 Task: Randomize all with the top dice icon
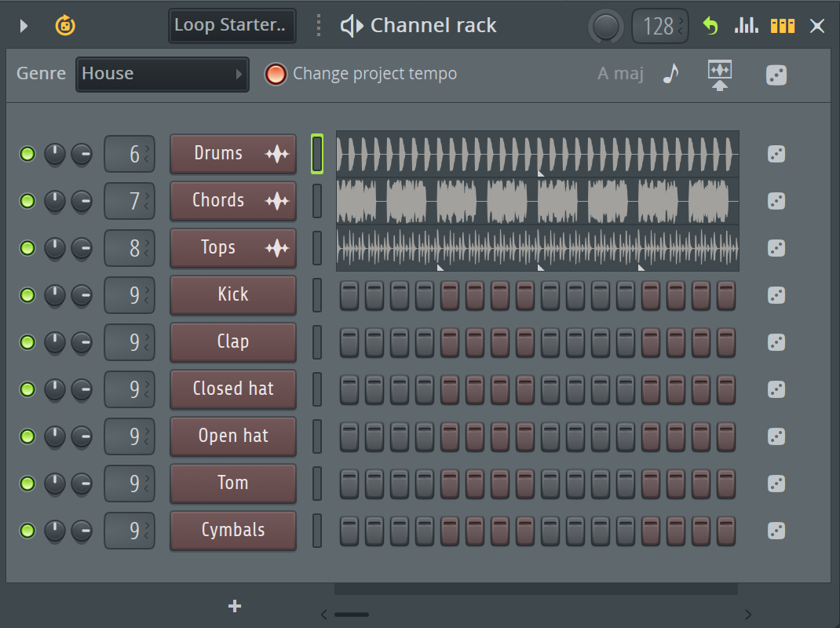pos(776,75)
